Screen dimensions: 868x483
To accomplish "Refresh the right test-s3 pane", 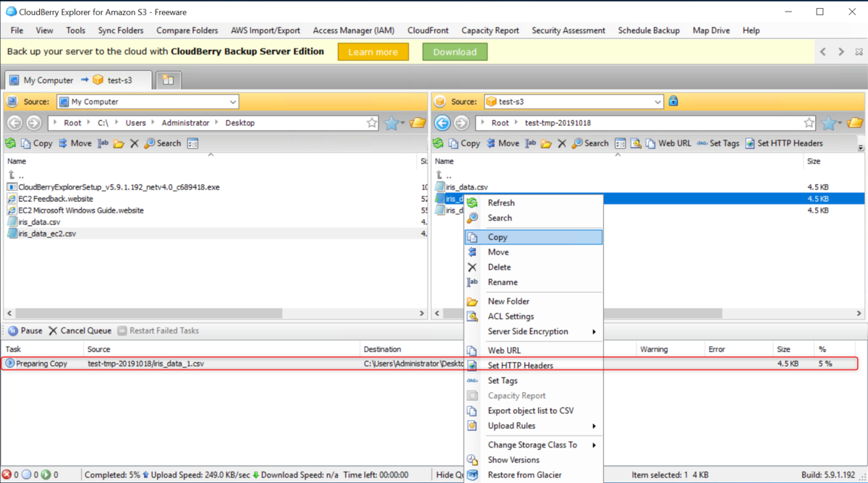I will (438, 143).
